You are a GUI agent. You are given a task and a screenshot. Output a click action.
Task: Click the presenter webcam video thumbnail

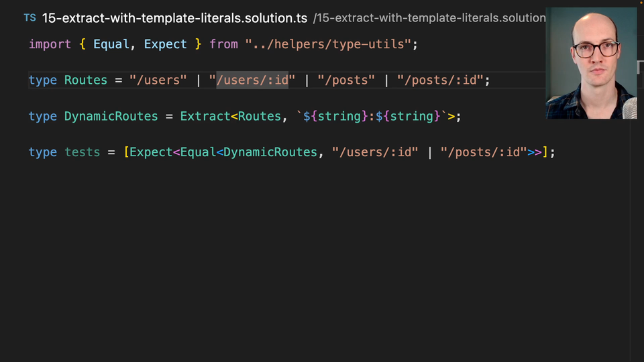tap(591, 64)
